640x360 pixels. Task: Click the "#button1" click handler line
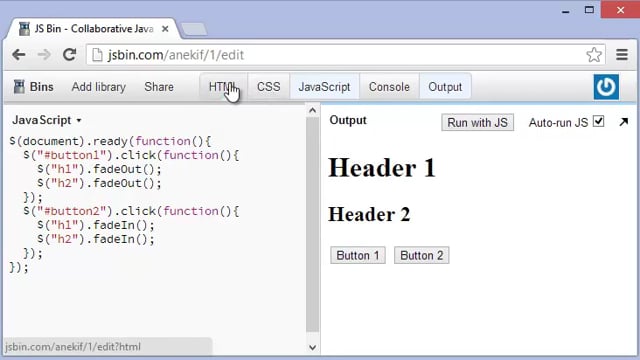pyautogui.click(x=131, y=155)
